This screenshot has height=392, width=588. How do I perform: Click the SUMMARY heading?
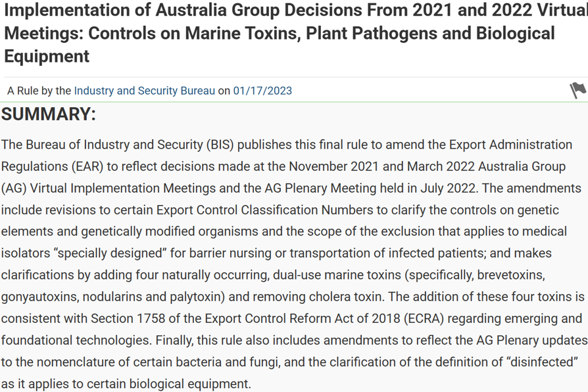point(49,114)
